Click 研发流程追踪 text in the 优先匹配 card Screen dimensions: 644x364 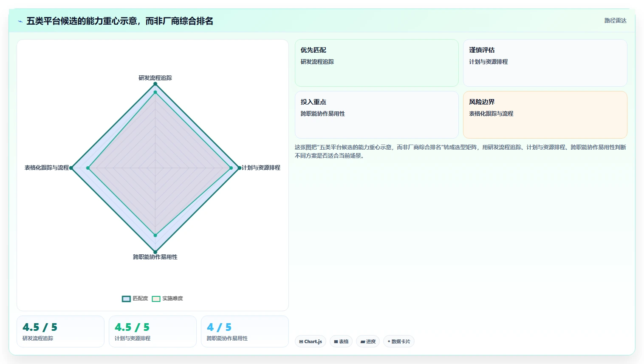click(317, 62)
